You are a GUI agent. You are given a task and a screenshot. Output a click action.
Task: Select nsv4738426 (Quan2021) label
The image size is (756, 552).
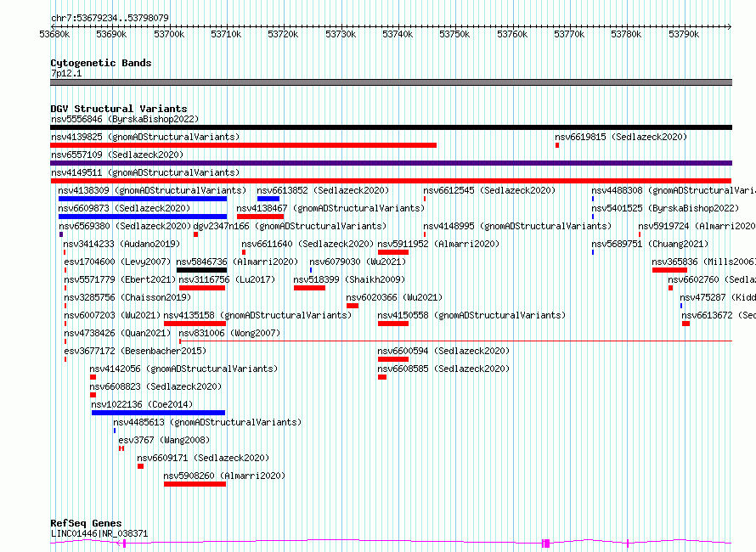[117, 333]
